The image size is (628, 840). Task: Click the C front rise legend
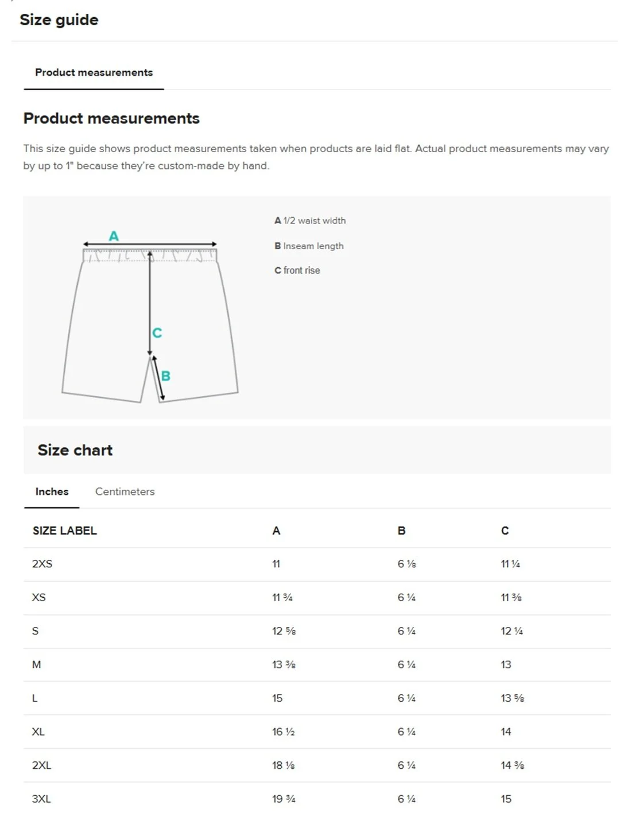point(297,270)
